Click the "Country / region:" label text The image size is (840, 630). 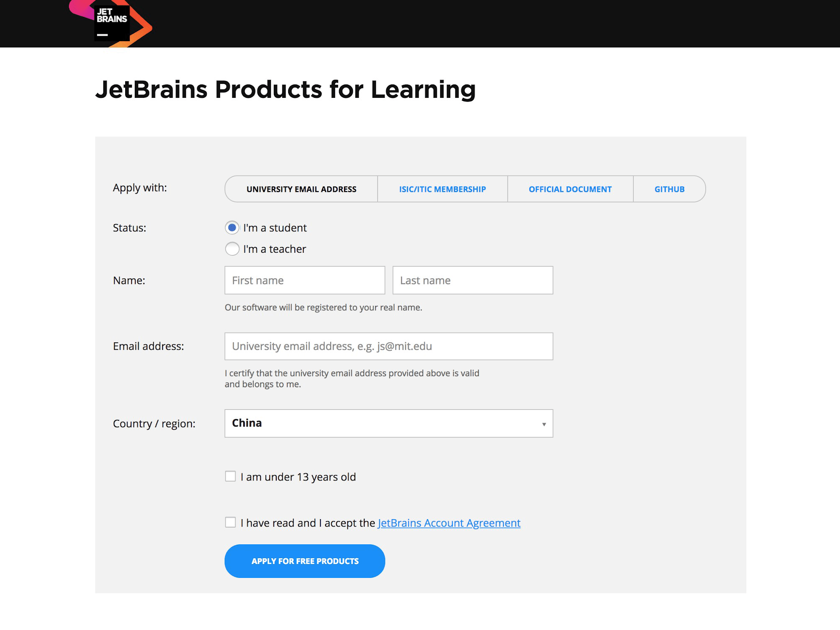[x=154, y=423]
